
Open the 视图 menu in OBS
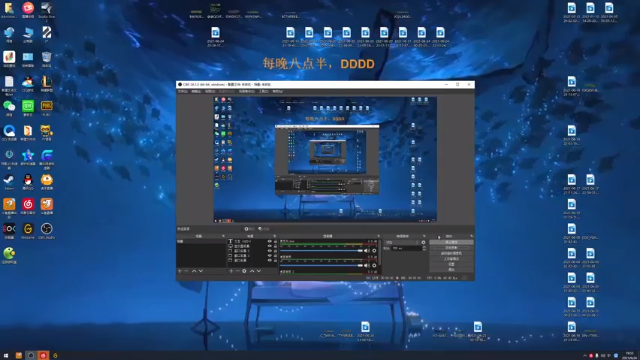pos(210,91)
